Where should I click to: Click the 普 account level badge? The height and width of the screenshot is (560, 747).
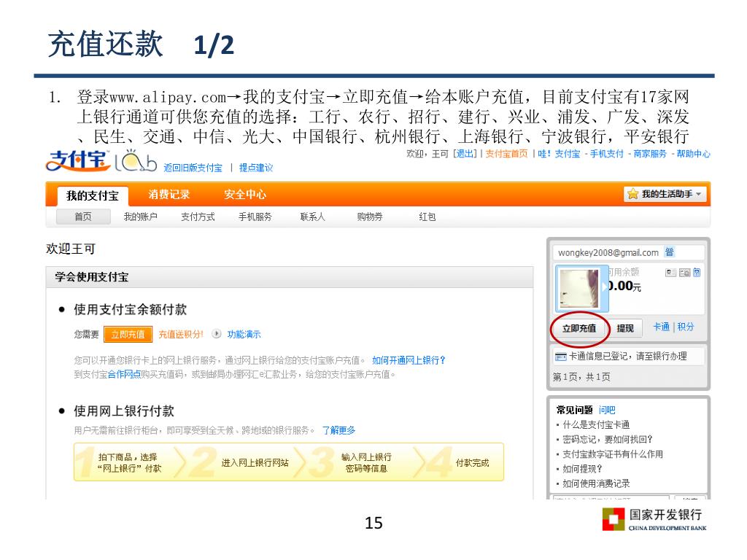click(x=670, y=252)
